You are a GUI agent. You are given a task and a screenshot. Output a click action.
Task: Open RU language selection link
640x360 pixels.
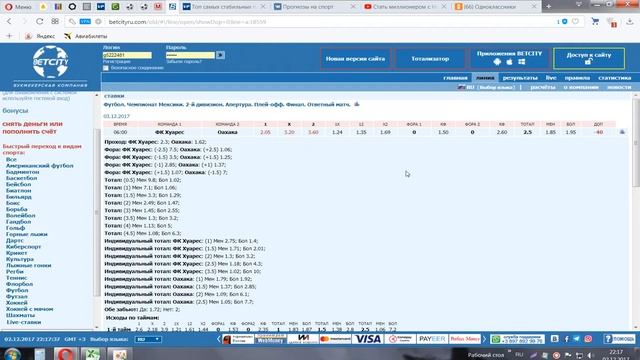click(487, 87)
